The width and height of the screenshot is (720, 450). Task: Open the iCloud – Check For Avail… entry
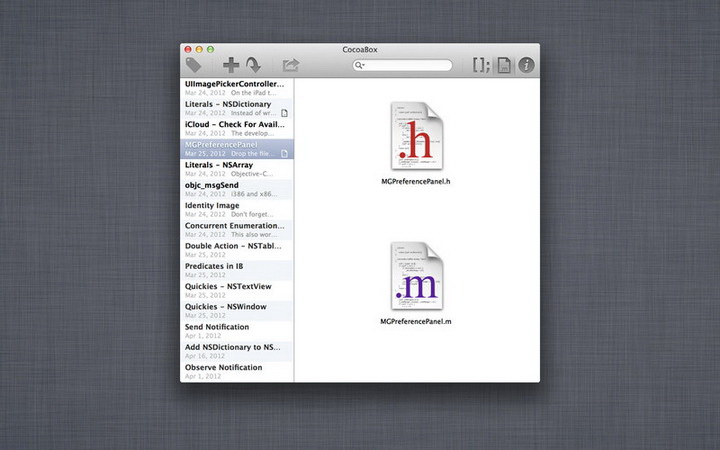click(x=237, y=129)
